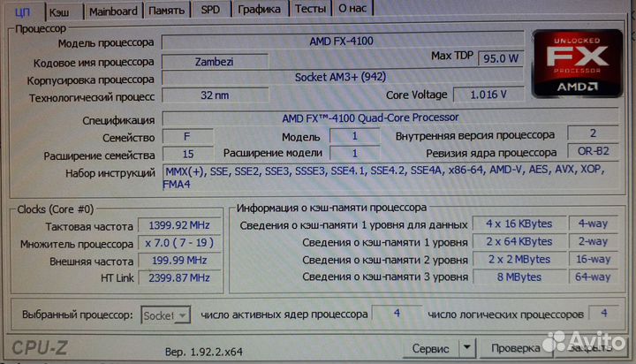Screen dimensions: 636x364
Task: Click the AMD FX Unlocked processor logo
Action: (x=577, y=64)
